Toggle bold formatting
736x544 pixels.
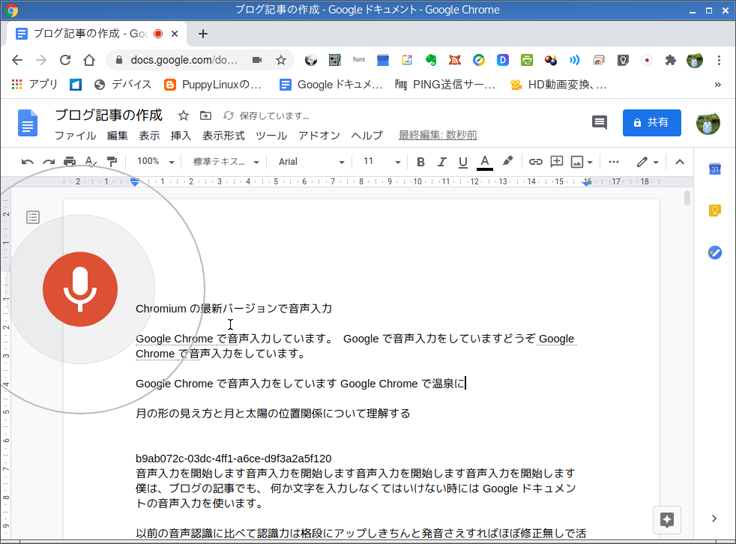pyautogui.click(x=421, y=162)
